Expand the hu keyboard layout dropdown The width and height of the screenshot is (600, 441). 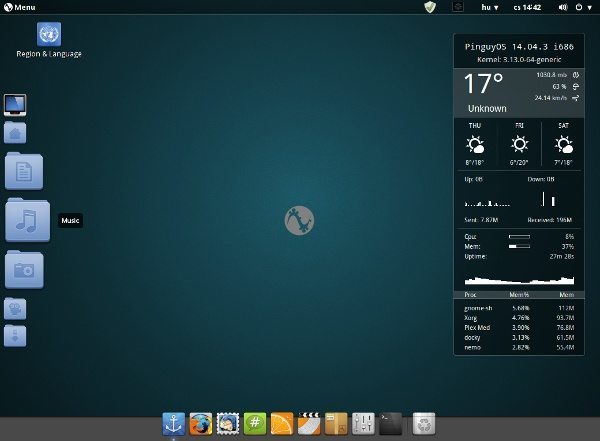pyautogui.click(x=493, y=7)
